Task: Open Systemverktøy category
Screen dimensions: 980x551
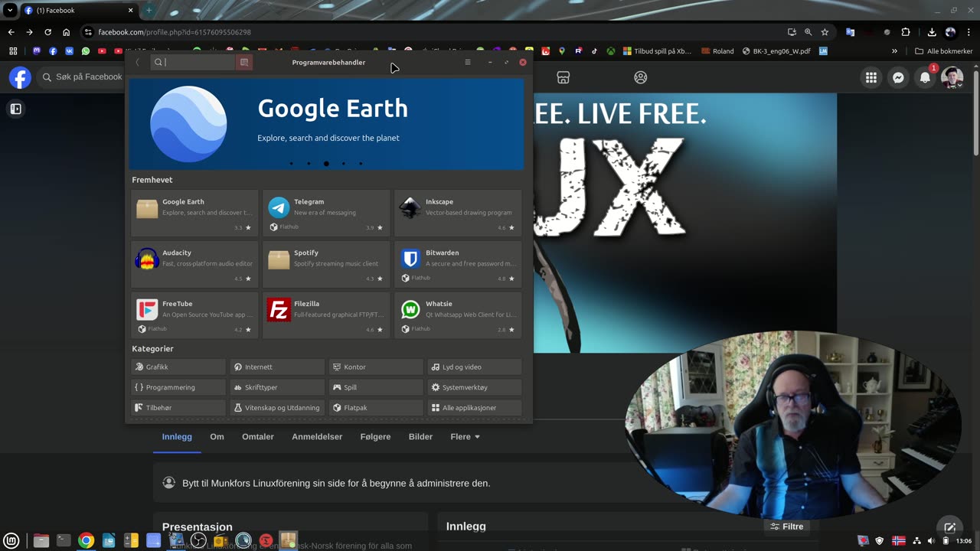Action: click(475, 387)
